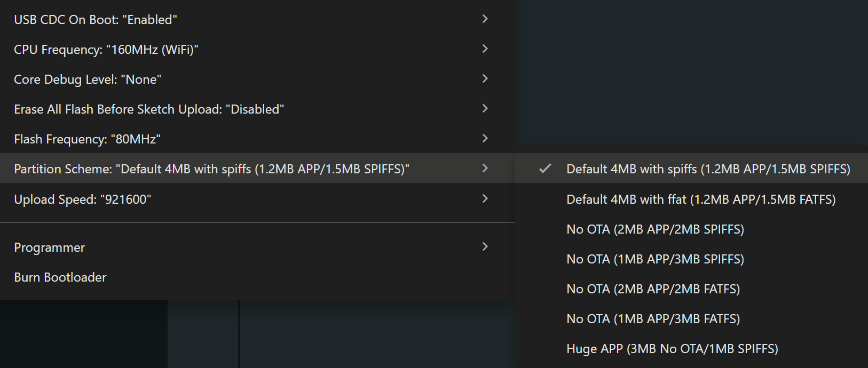Click the Flash Frequency chevron arrow
868x368 pixels.
coord(485,139)
